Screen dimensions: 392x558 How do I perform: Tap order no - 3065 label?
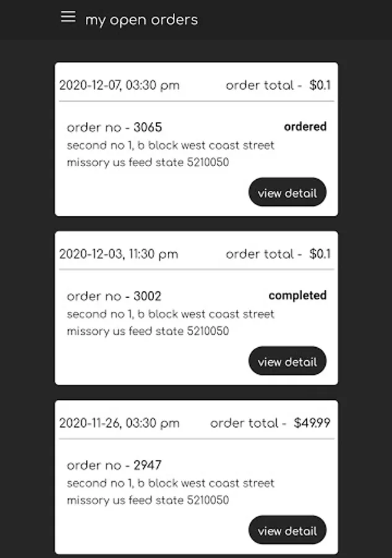click(114, 127)
